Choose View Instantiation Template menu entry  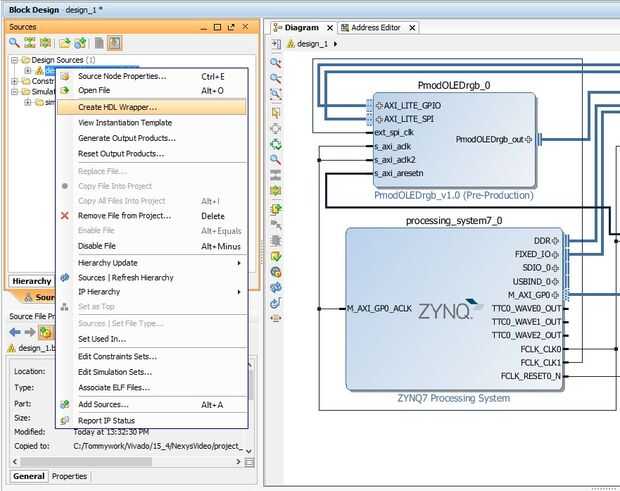point(152,123)
